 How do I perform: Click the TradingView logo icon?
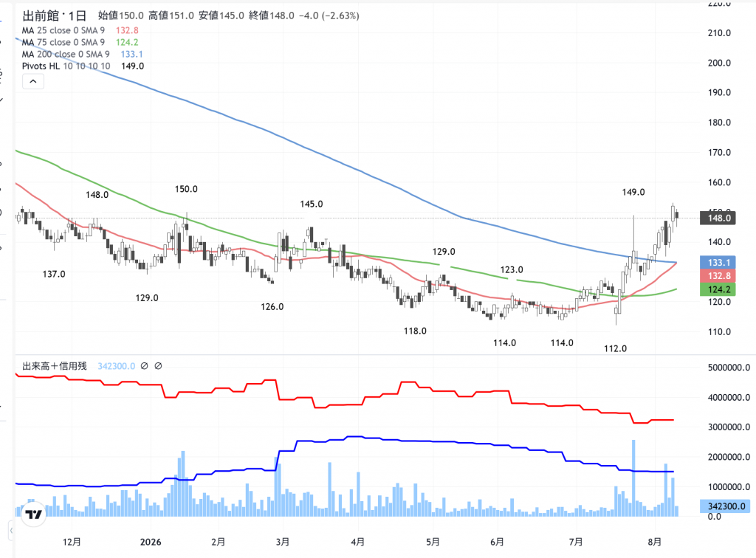pos(34,514)
